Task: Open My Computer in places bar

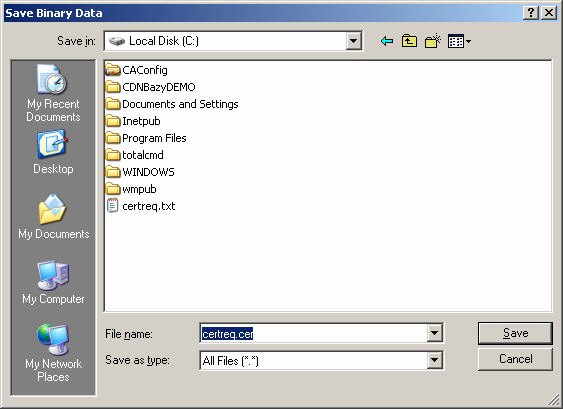Action: [x=53, y=283]
